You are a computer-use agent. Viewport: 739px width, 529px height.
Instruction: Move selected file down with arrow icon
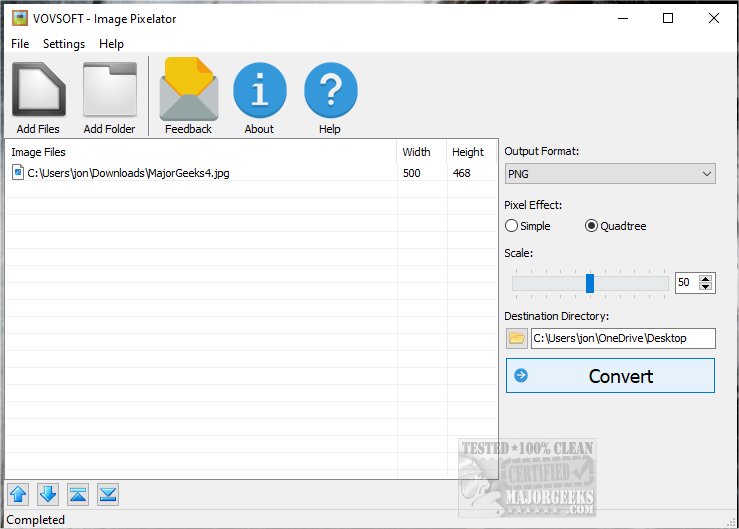click(x=48, y=495)
